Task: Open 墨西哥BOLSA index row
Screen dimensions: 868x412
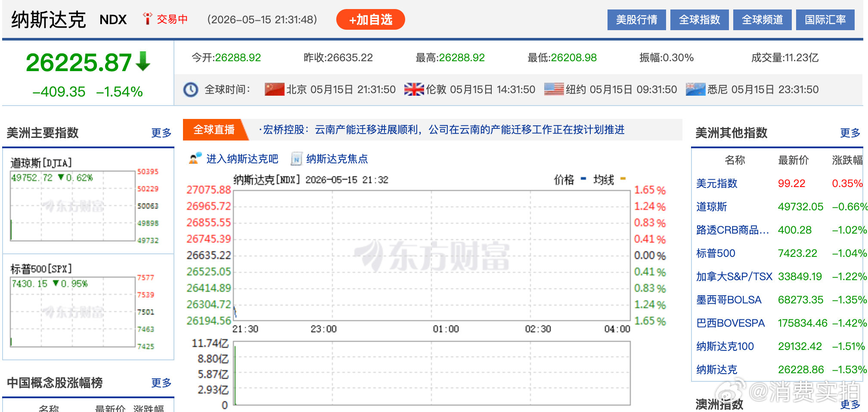Action: click(x=729, y=300)
